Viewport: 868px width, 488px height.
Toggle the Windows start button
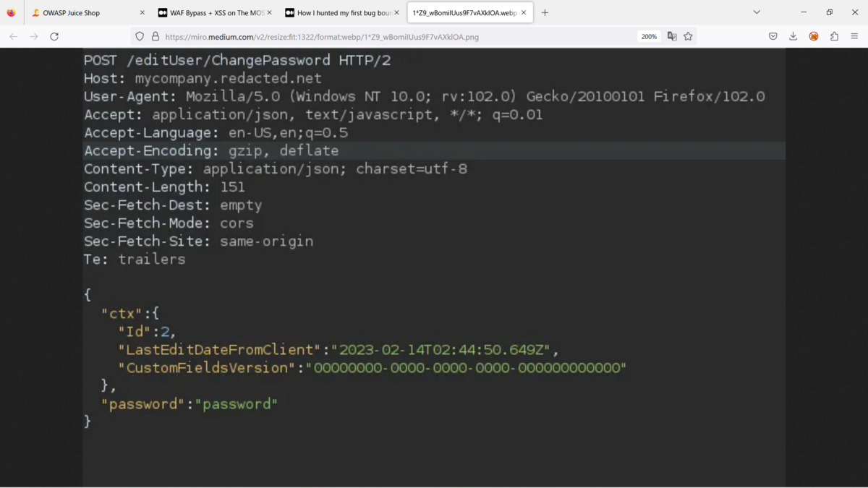[11, 12]
